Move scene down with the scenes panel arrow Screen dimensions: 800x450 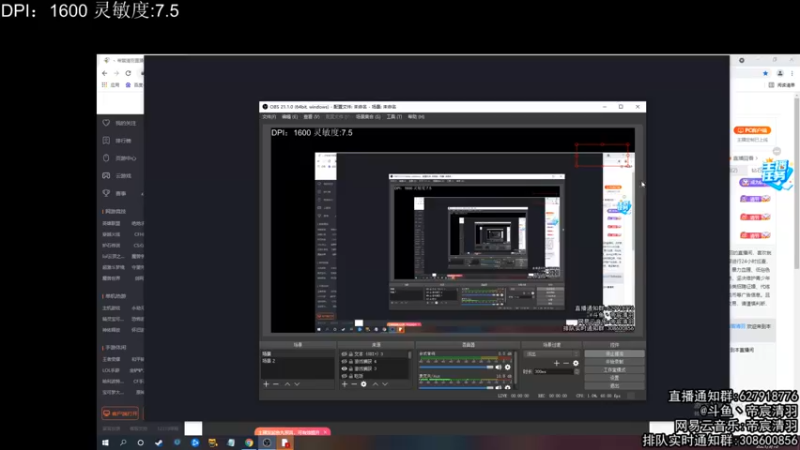pyautogui.click(x=297, y=384)
